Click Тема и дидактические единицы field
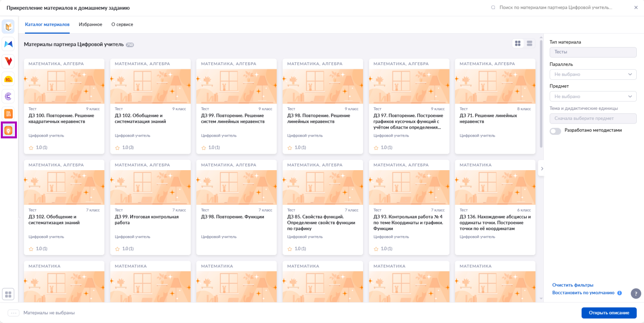Viewport: 644px width, 323px height. [x=593, y=119]
